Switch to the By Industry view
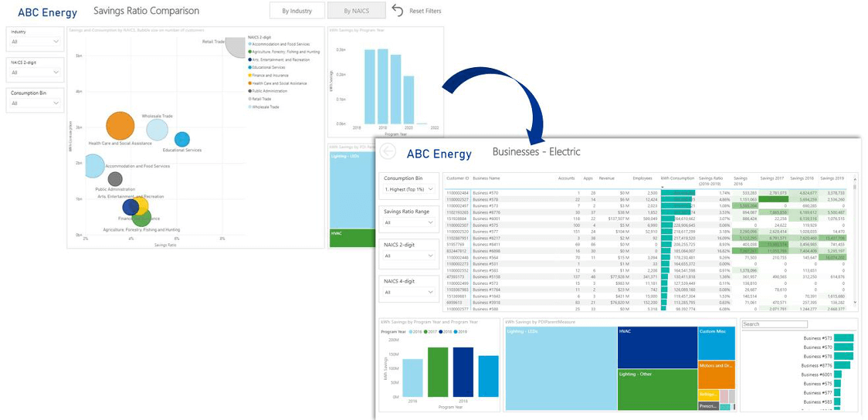Viewport: 868px width, 420px height. tap(297, 11)
